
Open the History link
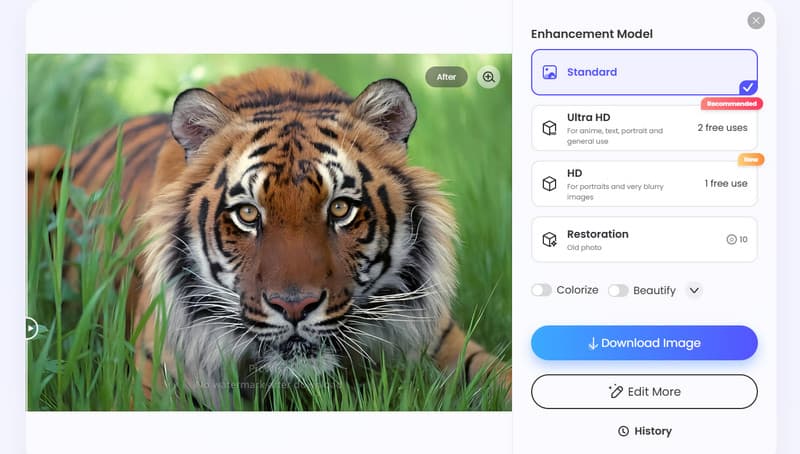tap(645, 431)
